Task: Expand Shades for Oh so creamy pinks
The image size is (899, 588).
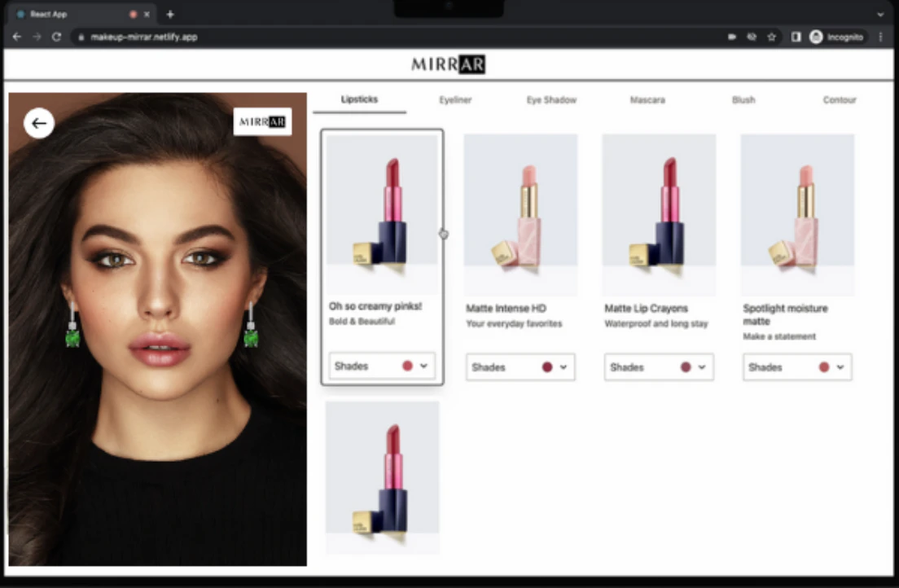Action: pos(381,366)
